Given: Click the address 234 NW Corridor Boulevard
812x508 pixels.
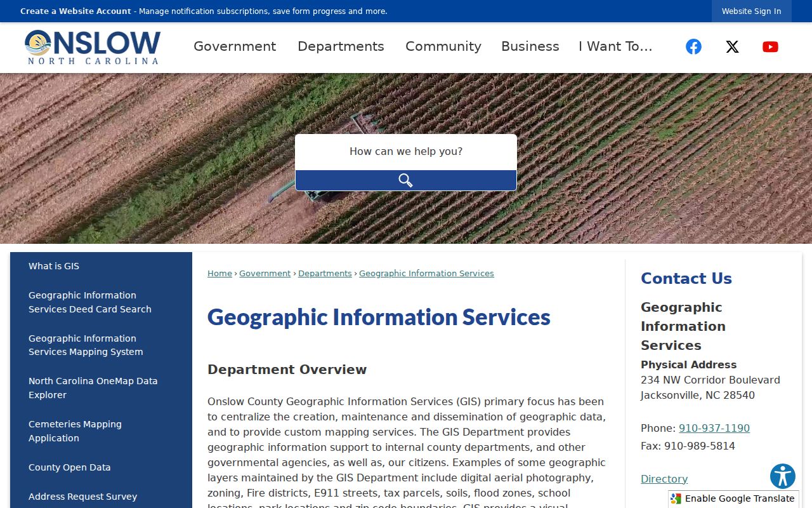Looking at the screenshot, I should tap(710, 380).
